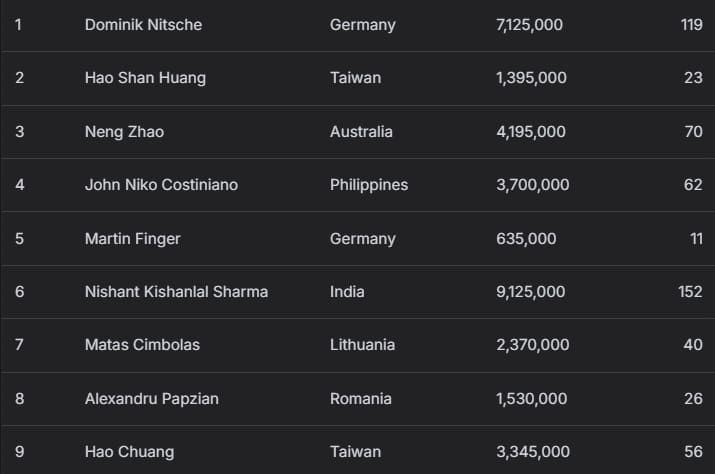
Task: Select the 2,370,000 chip count
Action: (x=532, y=345)
